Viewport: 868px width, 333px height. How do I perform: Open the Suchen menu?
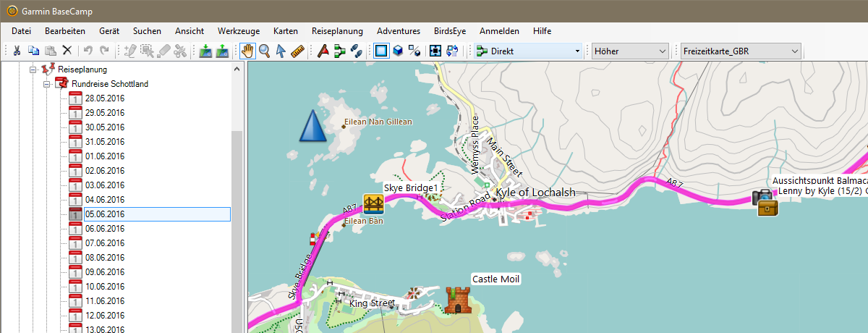point(147,31)
